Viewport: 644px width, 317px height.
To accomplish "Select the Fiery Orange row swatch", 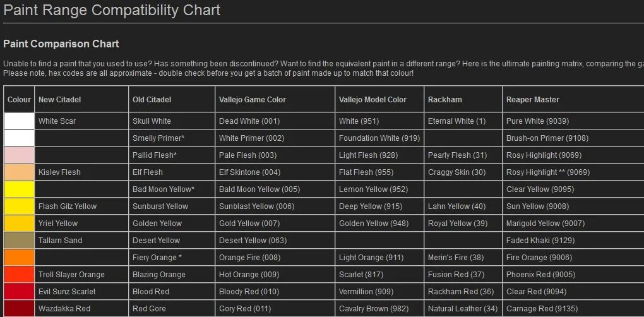I will 19,258.
